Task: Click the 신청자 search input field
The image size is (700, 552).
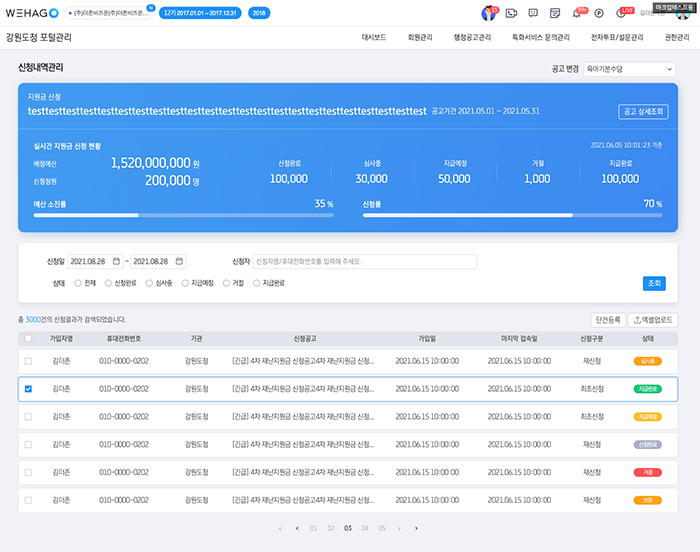Action: coord(364,261)
